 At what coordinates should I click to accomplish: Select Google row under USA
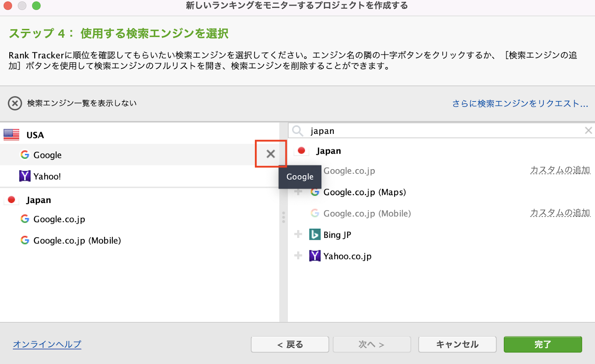(x=139, y=155)
